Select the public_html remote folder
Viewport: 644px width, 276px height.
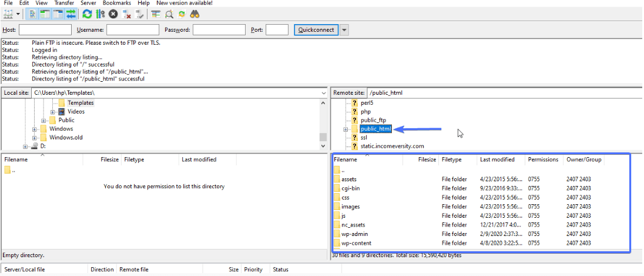click(x=375, y=129)
